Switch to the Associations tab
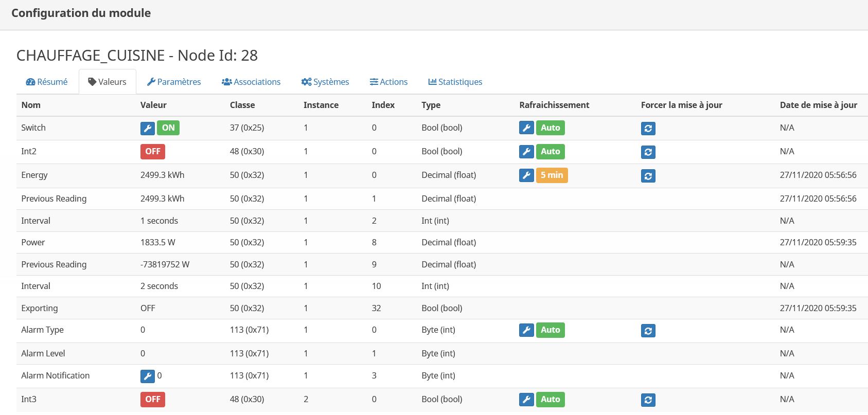868x415 pixels. [251, 82]
